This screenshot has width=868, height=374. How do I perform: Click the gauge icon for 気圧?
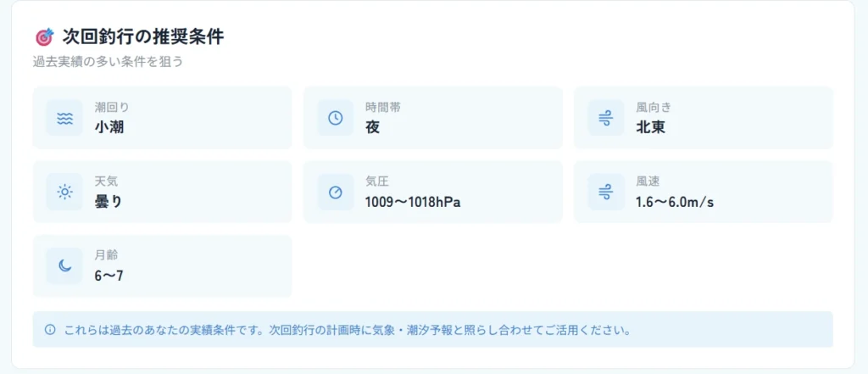click(336, 192)
